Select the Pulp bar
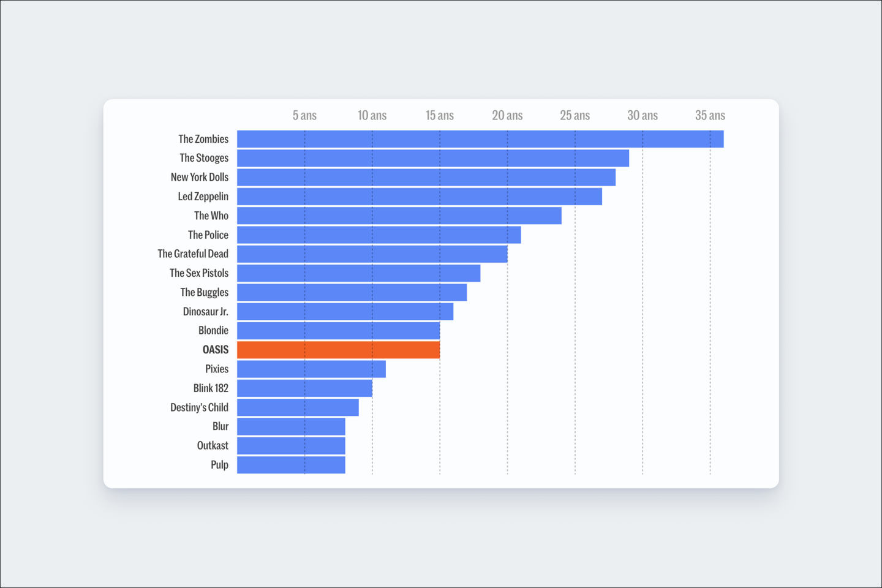This screenshot has width=882, height=588. point(291,465)
